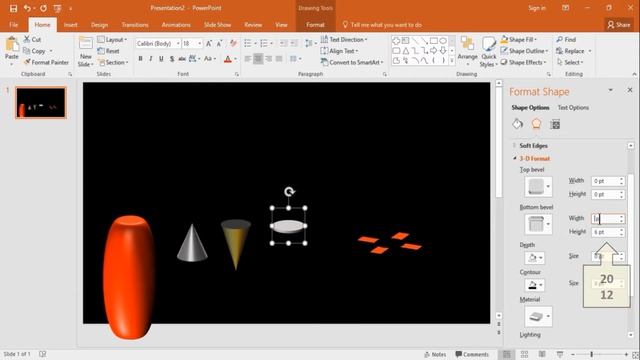Click the Undo icon
This screenshot has height=360, width=640.
27,8
